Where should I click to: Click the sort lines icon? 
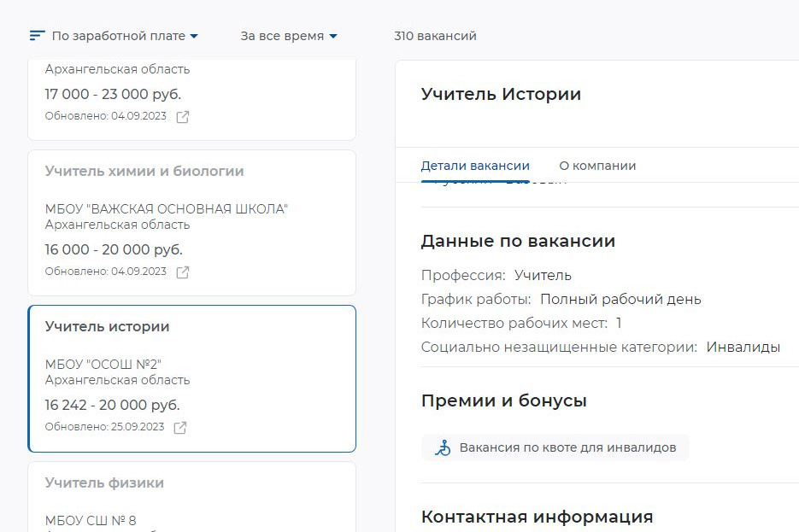tap(37, 36)
